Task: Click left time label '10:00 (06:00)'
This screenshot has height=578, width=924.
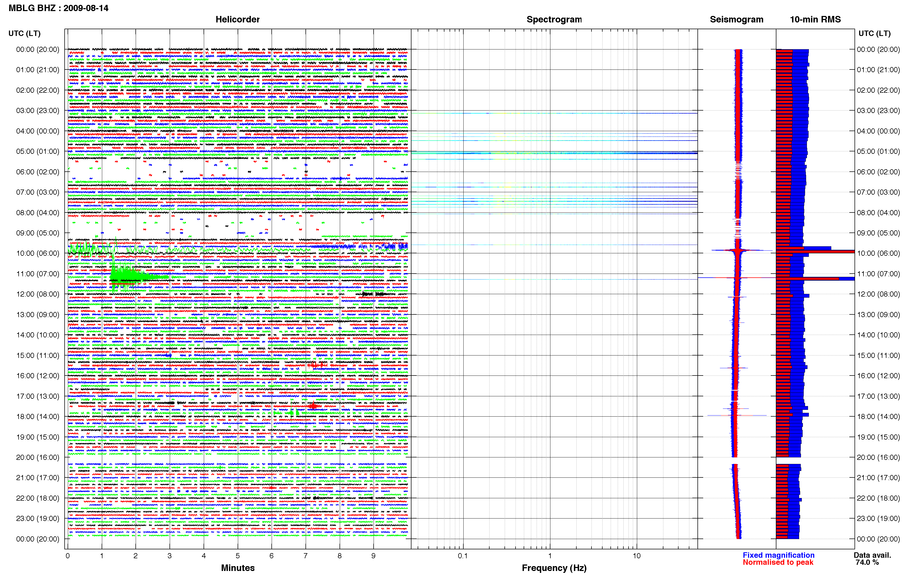Action: pyautogui.click(x=38, y=253)
